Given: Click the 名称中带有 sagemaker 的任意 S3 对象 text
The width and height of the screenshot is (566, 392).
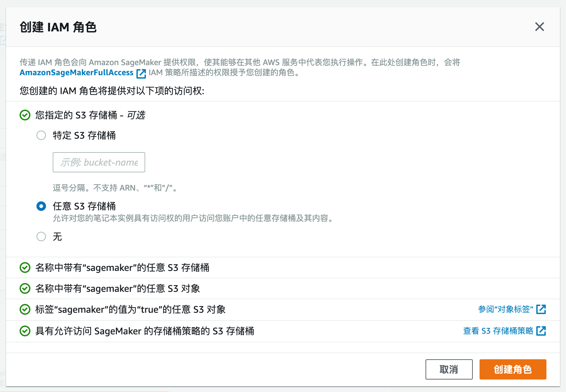Looking at the screenshot, I should pos(118,288).
